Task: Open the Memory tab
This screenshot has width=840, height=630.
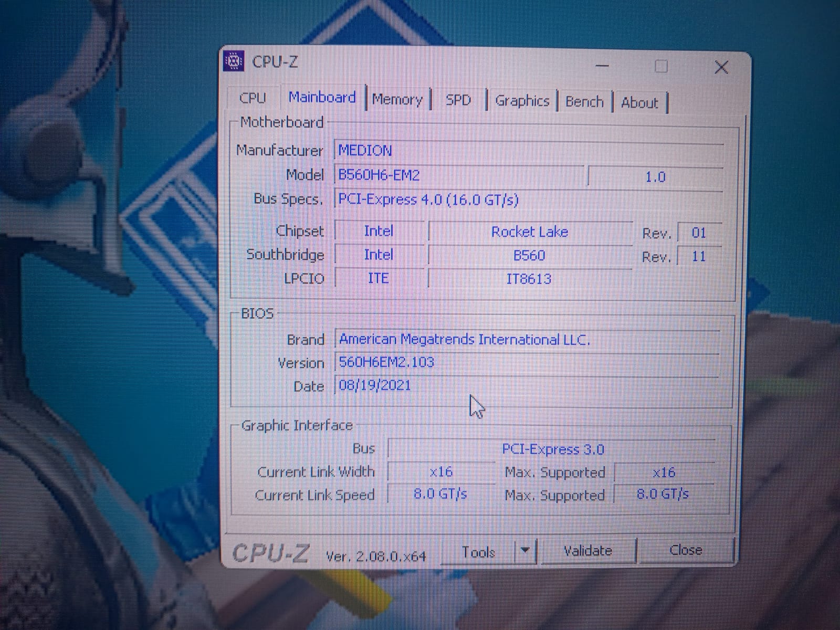Action: (397, 100)
